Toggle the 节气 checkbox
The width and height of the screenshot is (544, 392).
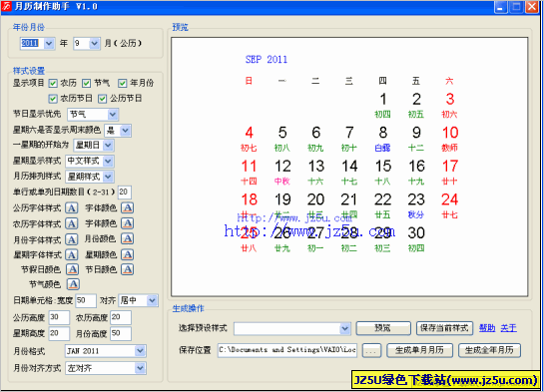(x=86, y=83)
